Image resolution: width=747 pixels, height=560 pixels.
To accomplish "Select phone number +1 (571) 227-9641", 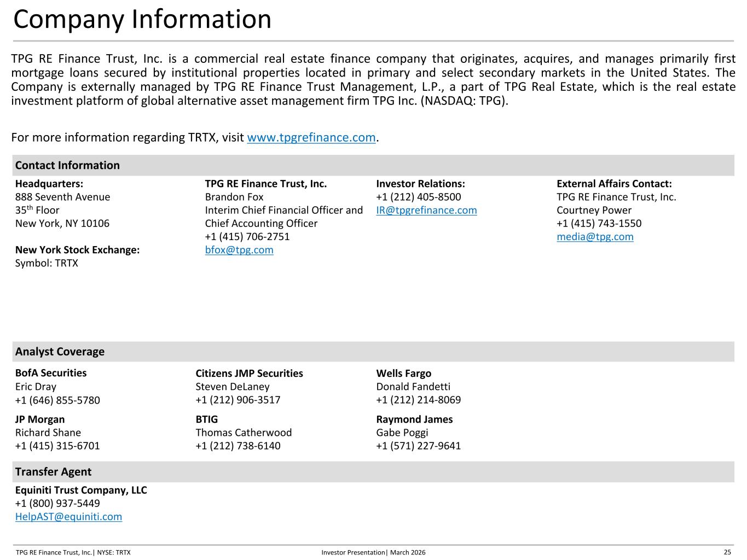I will point(419,446).
